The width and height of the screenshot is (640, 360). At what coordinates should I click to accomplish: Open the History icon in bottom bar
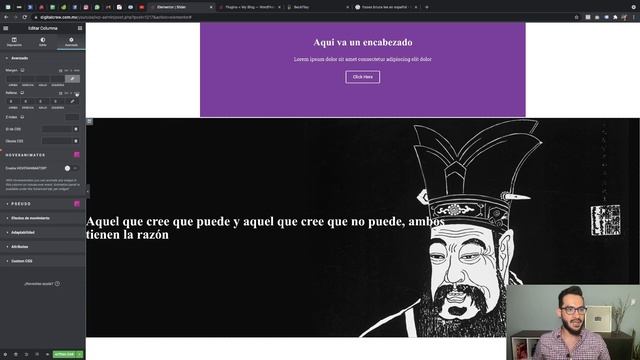27,354
